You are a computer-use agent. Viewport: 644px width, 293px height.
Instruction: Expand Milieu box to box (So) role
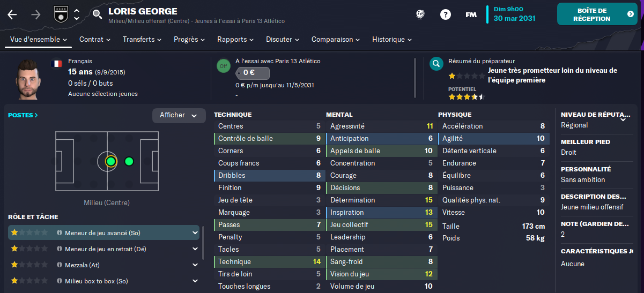(x=195, y=281)
